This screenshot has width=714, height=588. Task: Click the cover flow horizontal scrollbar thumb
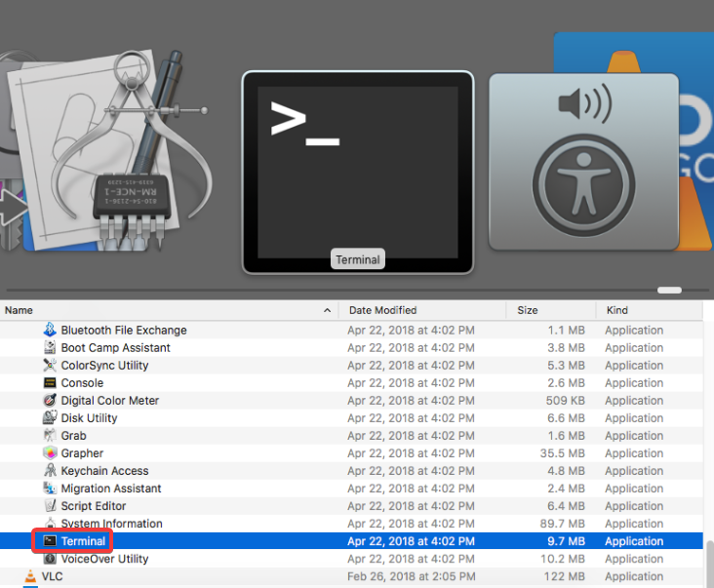669,290
